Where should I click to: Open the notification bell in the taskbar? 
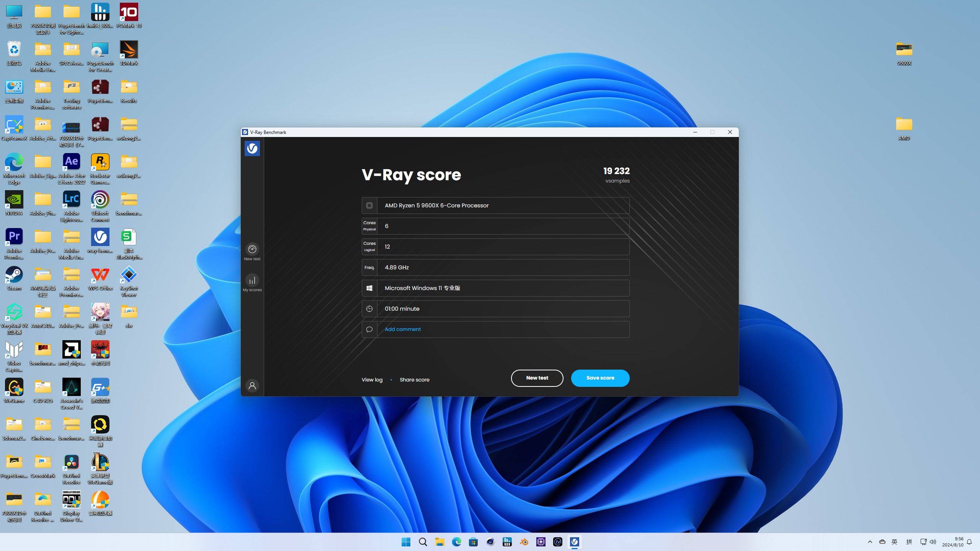coord(969,542)
